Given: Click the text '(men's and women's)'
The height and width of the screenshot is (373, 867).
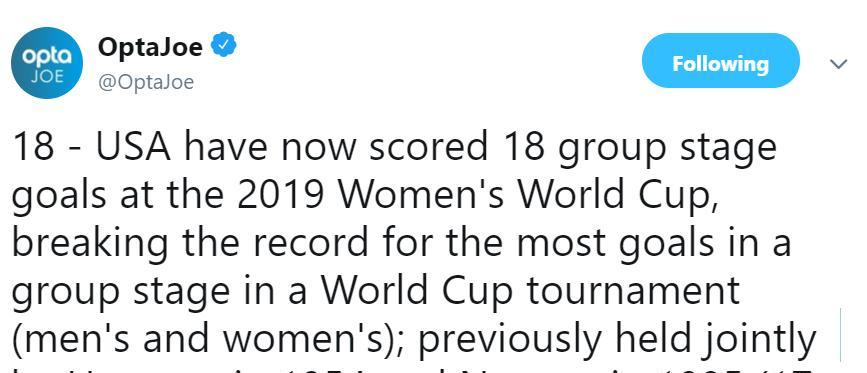Looking at the screenshot, I should tap(209, 338).
